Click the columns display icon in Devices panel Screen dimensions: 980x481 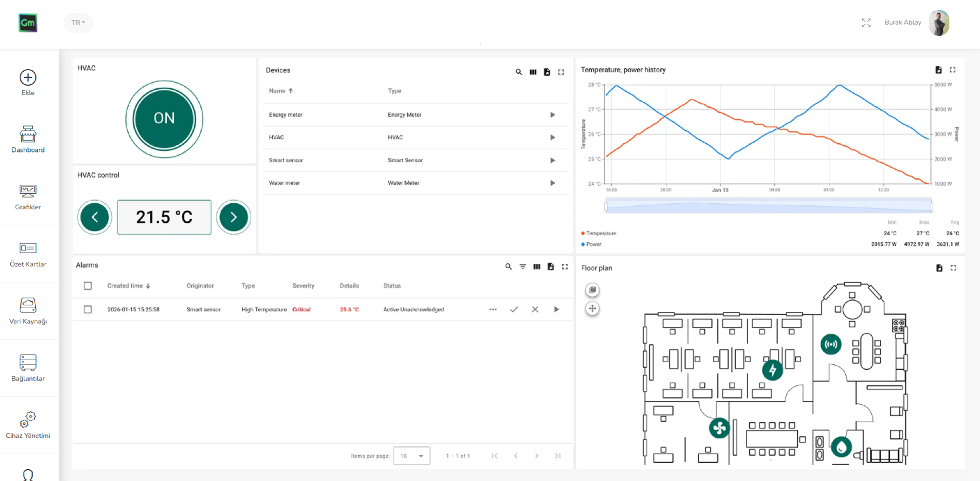coord(533,72)
